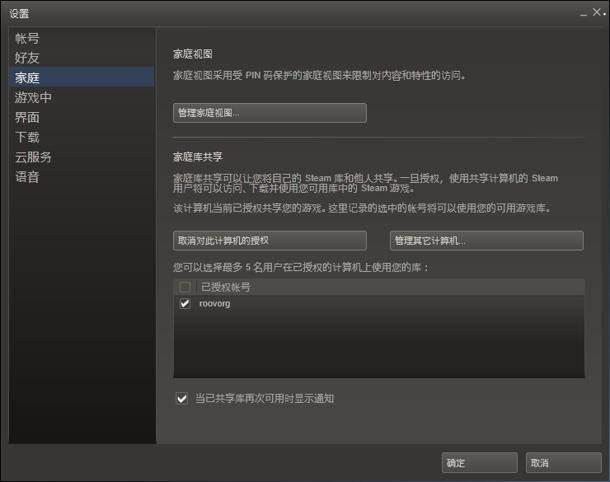Confirm settings with 确定 button

coord(479,463)
